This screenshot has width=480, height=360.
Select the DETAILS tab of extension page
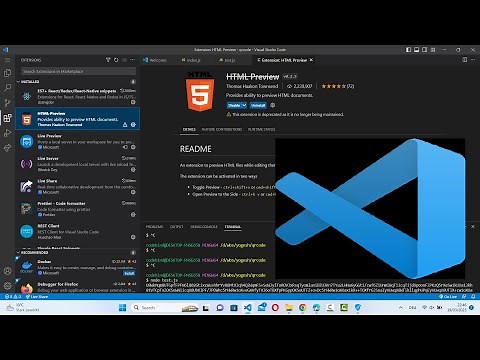[189, 129]
